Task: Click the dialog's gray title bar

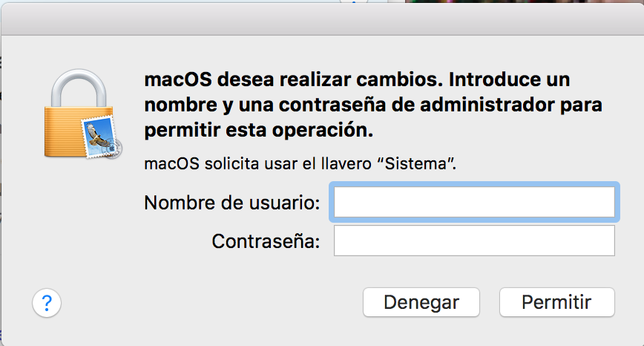Action: tap(322, 26)
